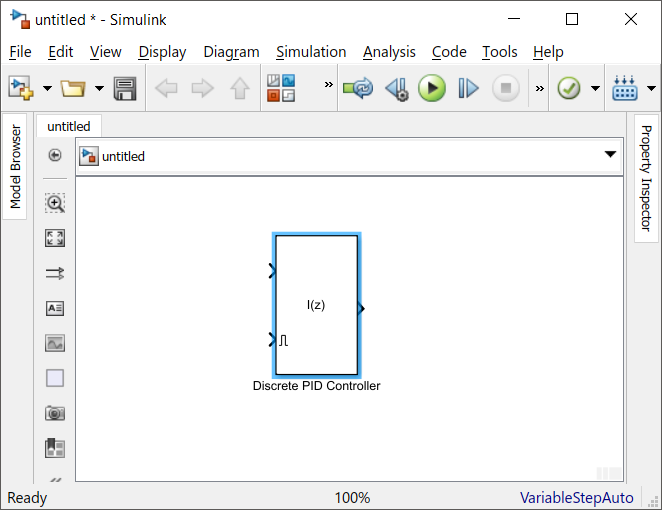662x510 pixels.
Task: Click the Step Back configure icon
Action: coord(397,88)
